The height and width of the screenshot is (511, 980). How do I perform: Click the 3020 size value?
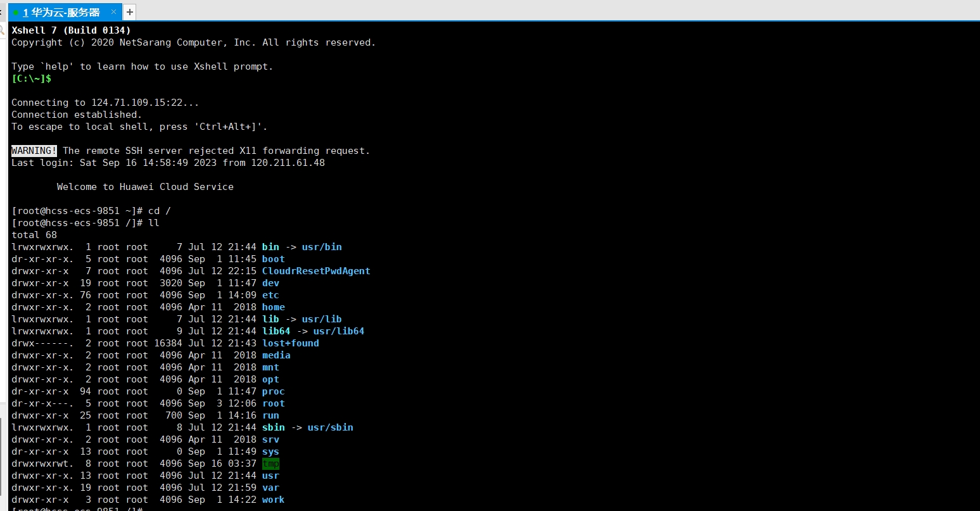[171, 283]
